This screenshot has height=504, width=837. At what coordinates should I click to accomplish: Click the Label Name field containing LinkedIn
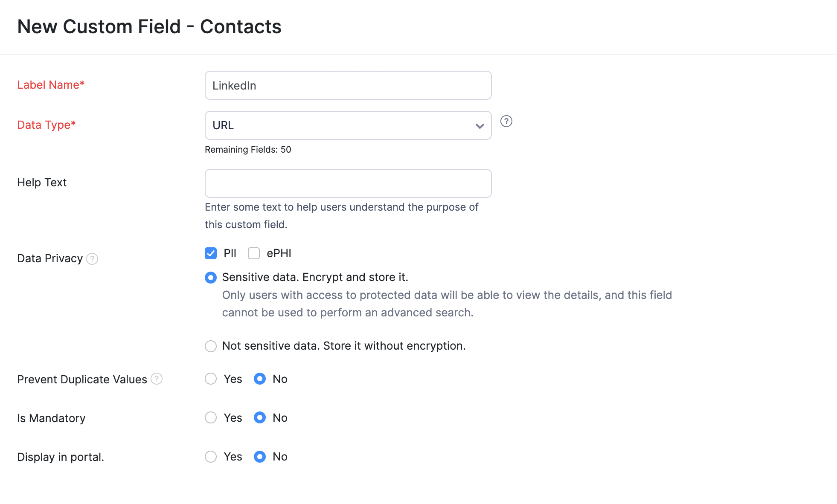point(348,85)
